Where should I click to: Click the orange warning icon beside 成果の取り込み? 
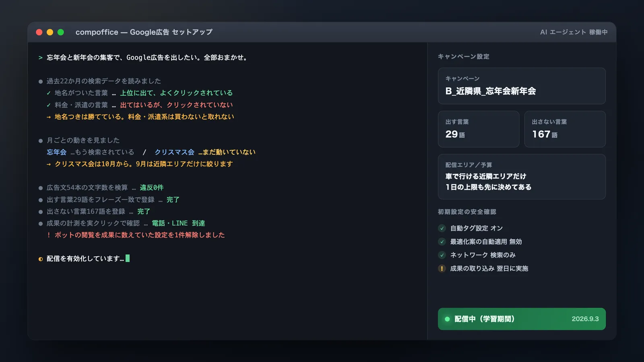[x=442, y=268]
